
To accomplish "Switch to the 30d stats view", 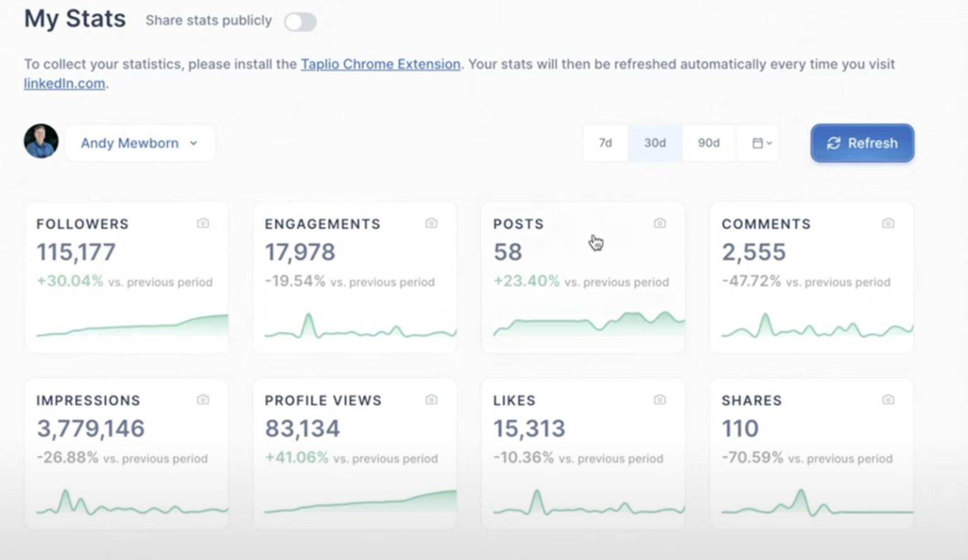I will tap(655, 143).
